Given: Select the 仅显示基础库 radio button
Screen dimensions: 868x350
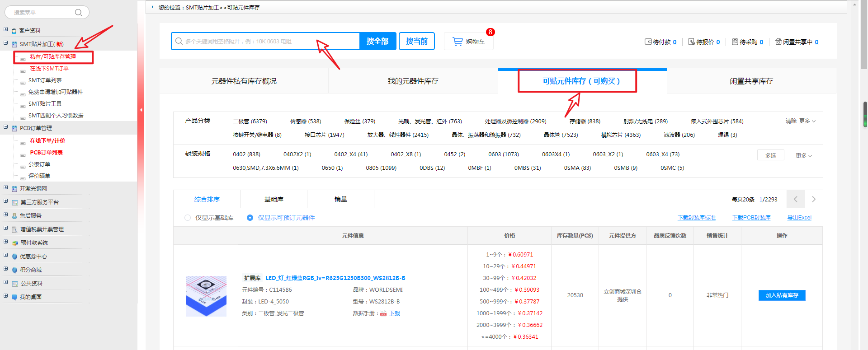Looking at the screenshot, I should [x=188, y=218].
